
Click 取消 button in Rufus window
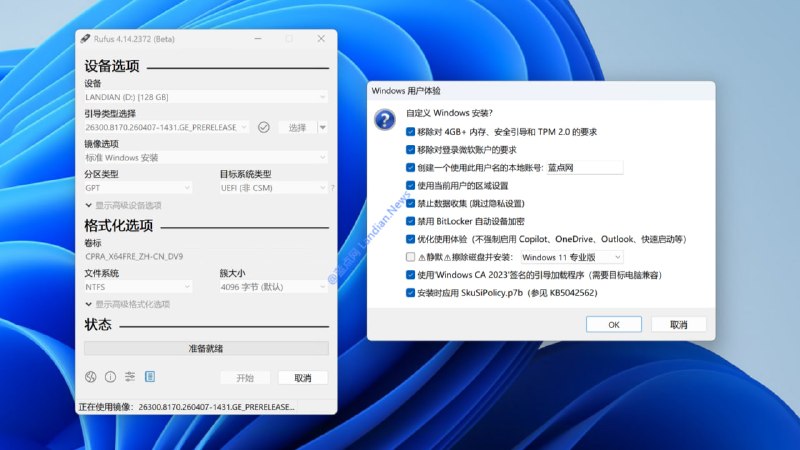coord(303,378)
